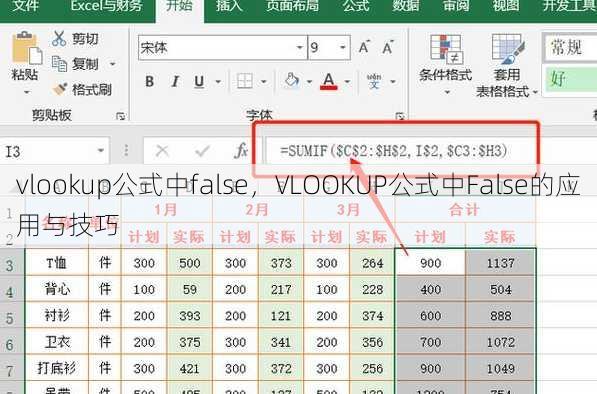
Task: Select the total cell 1137
Action: 501,263
